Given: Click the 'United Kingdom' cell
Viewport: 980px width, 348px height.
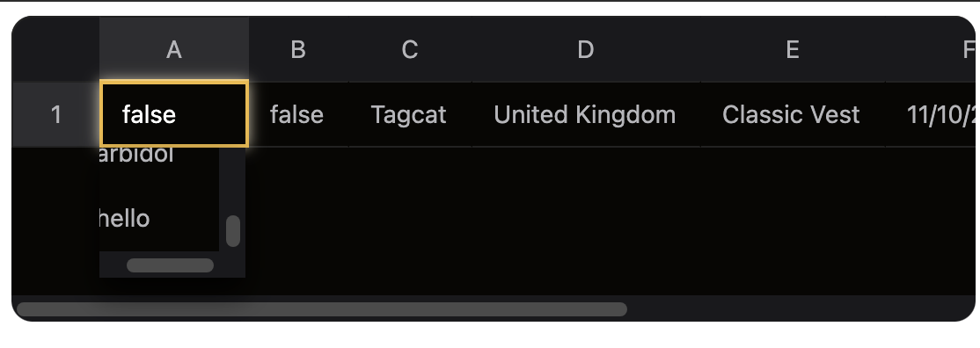Looking at the screenshot, I should tap(586, 114).
